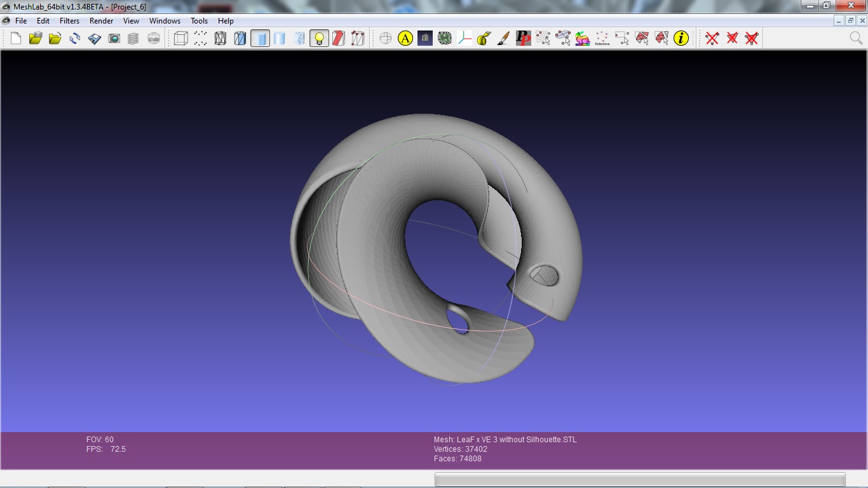
Task: Select vertices with rectangle selection tool
Action: [x=622, y=39]
